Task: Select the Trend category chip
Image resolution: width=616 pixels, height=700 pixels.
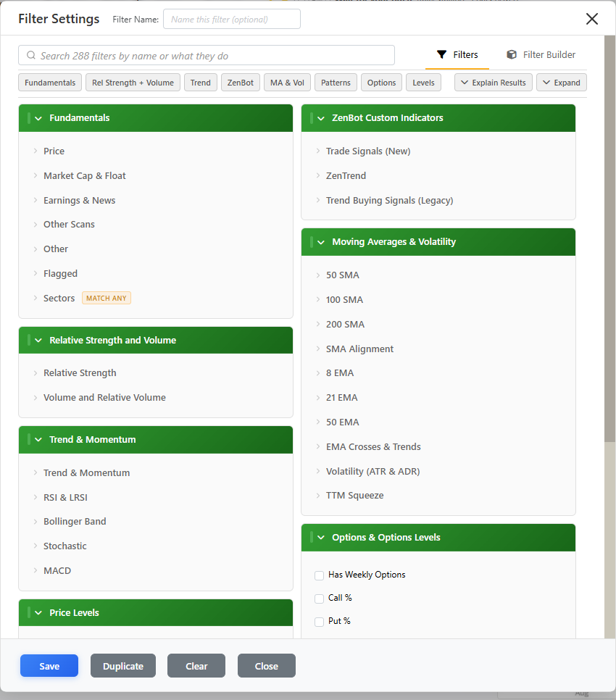Action: 201,83
